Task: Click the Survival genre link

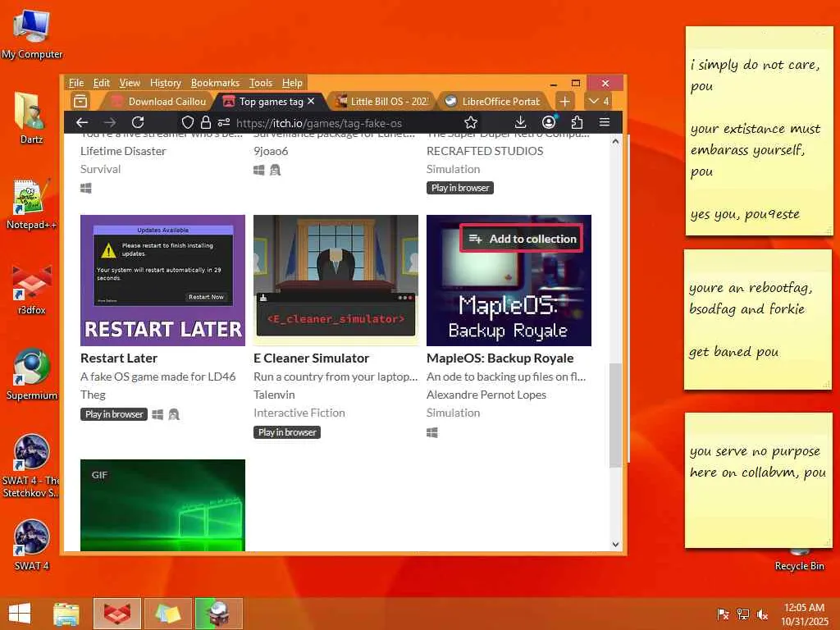Action: tap(101, 169)
